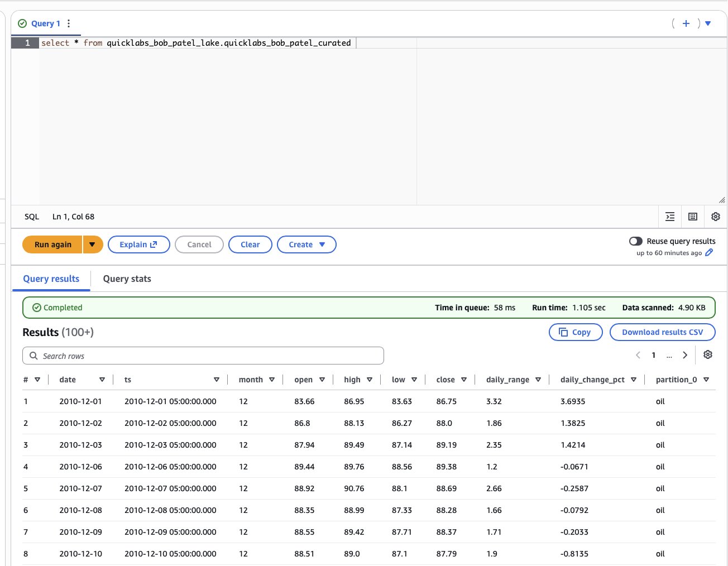
Task: Open editor settings gear
Action: (x=716, y=217)
